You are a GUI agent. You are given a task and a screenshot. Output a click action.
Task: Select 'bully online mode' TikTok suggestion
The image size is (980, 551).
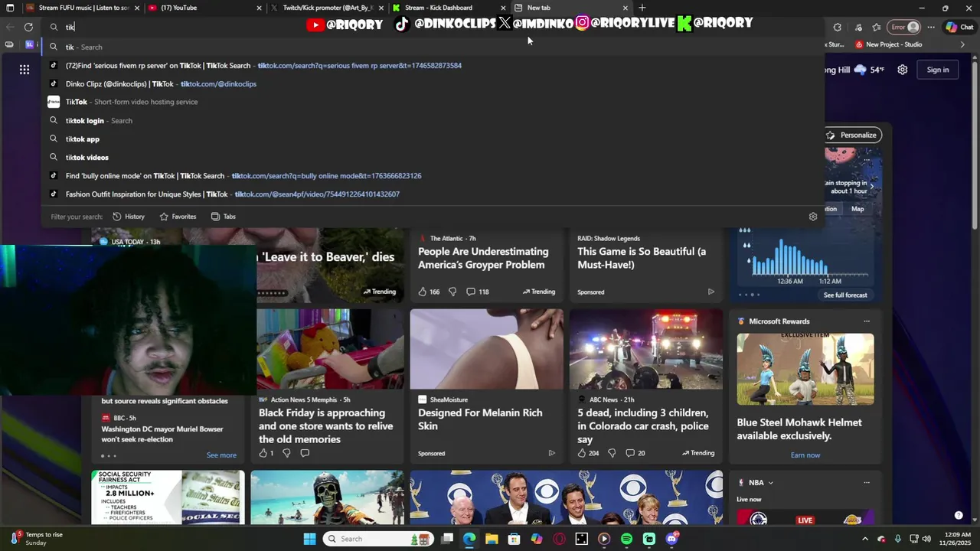[x=433, y=175]
